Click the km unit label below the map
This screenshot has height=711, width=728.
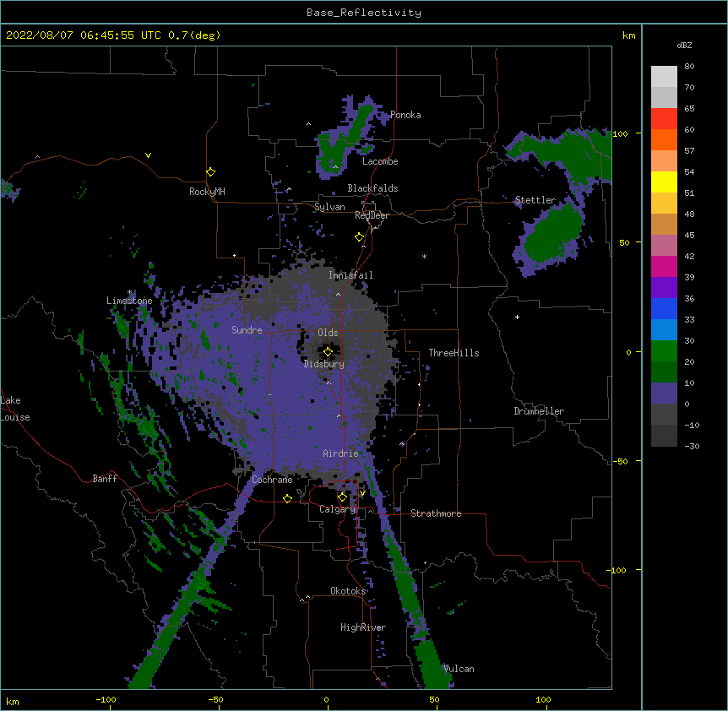coord(13,701)
